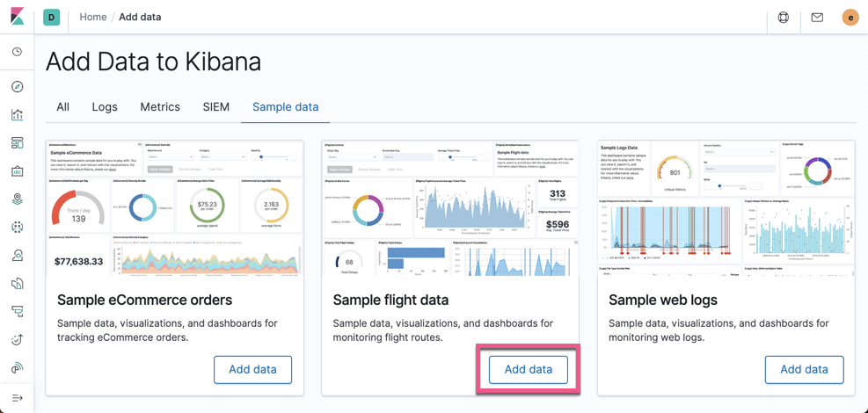Switch to the SIEM tab
This screenshot has height=413, width=868.
(x=215, y=106)
